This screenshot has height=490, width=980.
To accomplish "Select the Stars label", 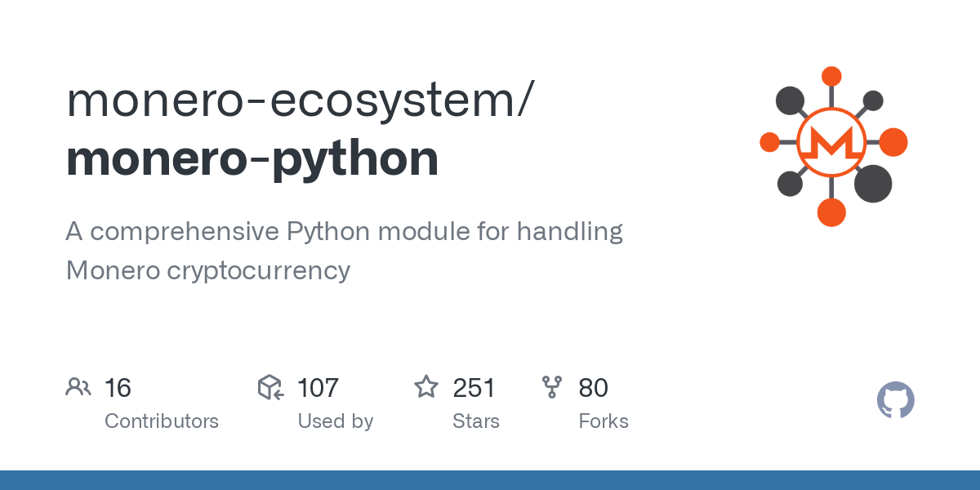I will coord(476,421).
